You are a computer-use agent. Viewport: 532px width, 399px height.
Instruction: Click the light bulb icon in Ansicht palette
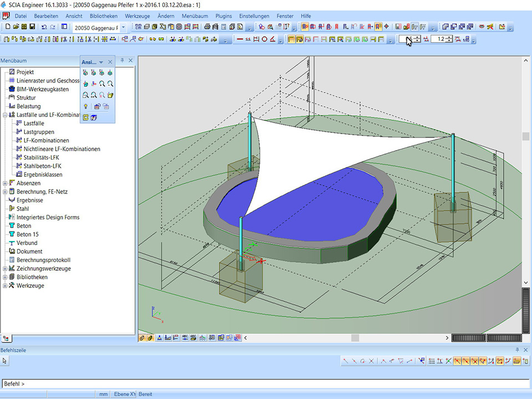click(85, 106)
